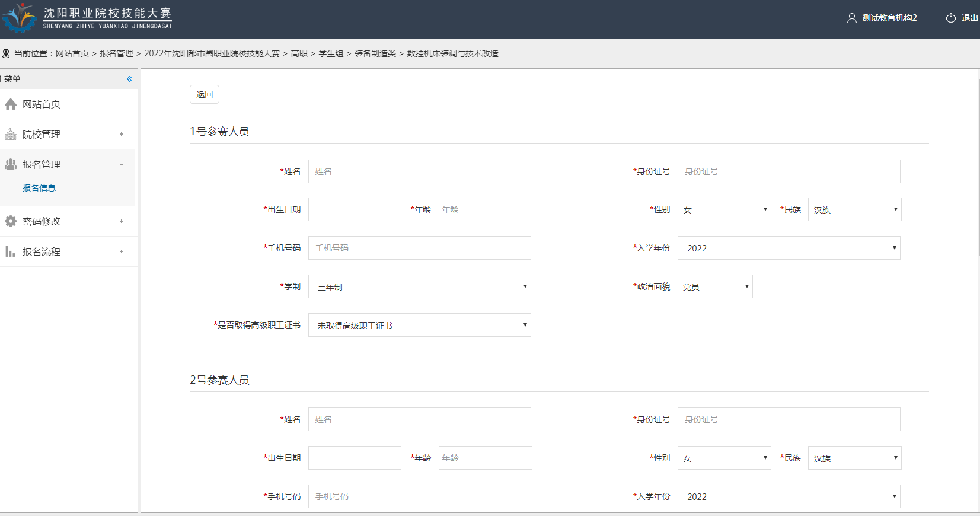Click the people icon for 报名管理
Image resolution: width=980 pixels, height=516 pixels.
(x=11, y=164)
